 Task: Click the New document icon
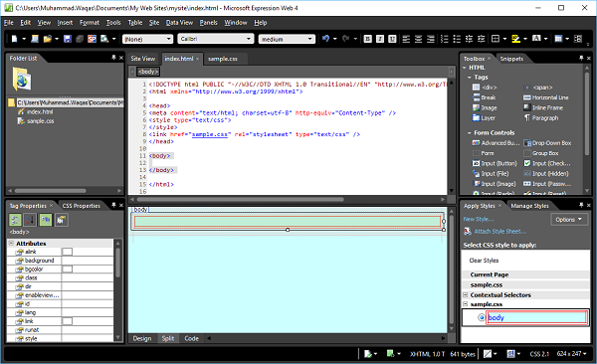tap(15, 39)
